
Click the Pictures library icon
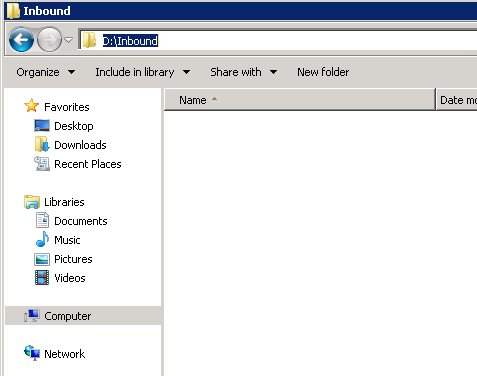[x=42, y=259]
